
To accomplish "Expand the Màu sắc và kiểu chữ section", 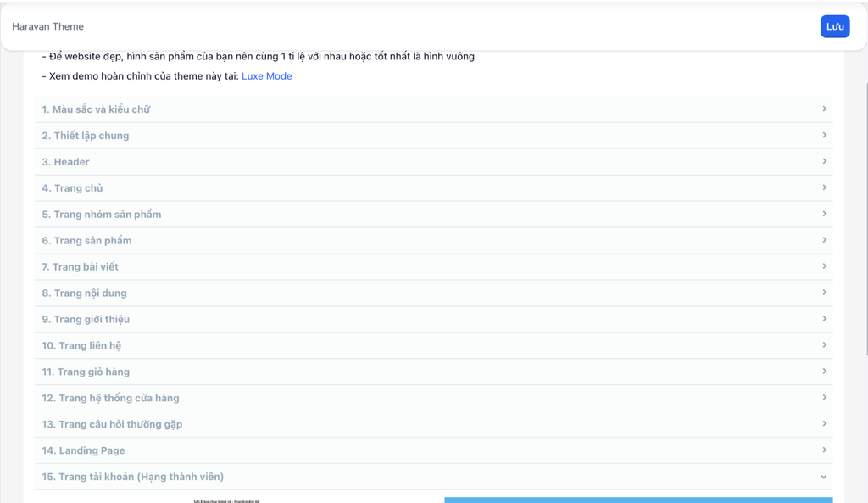I will point(96,109).
